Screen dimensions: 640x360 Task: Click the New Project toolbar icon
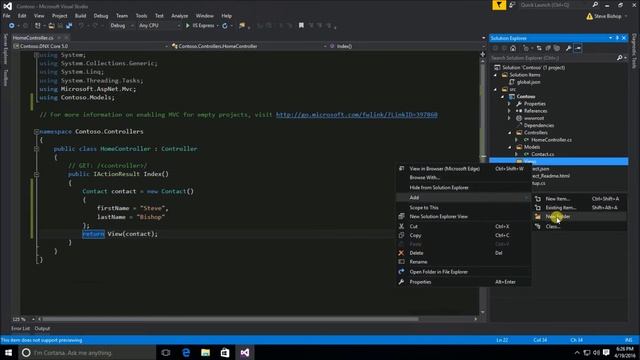[38, 26]
